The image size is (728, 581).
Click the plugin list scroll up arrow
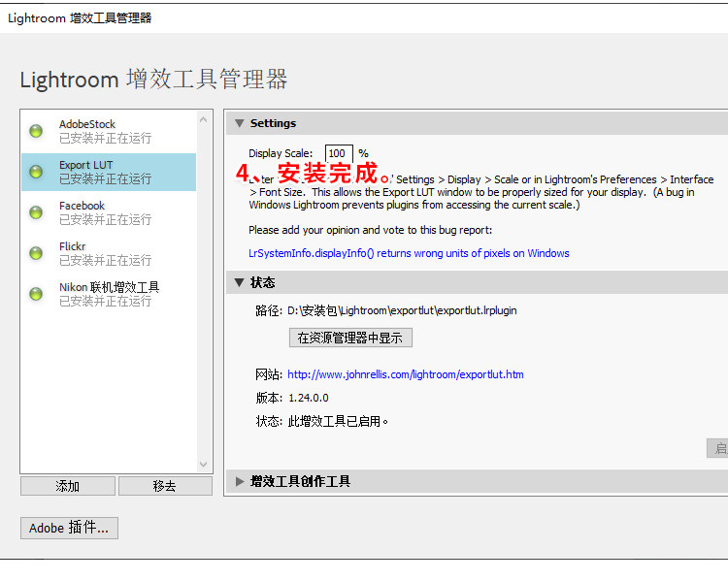(204, 119)
